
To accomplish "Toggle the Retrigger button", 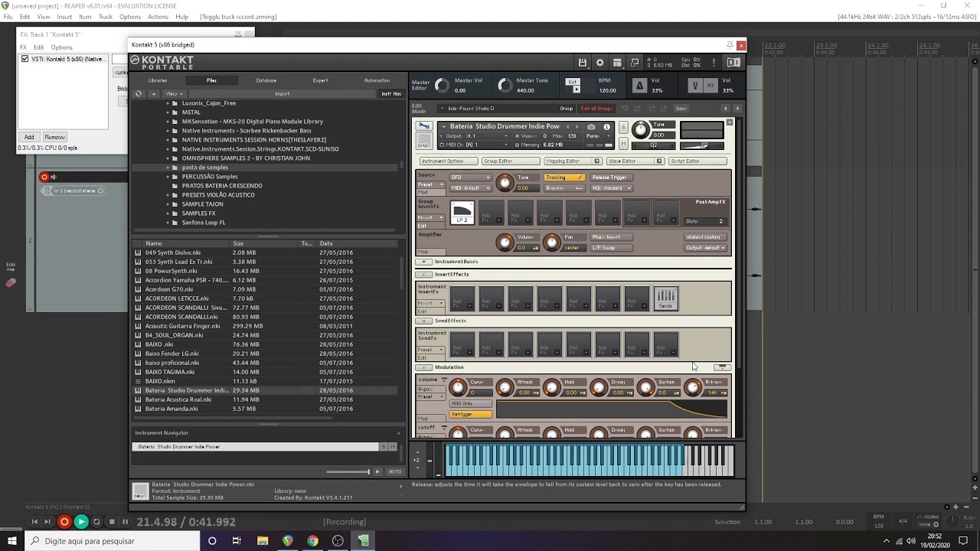I will pyautogui.click(x=471, y=414).
